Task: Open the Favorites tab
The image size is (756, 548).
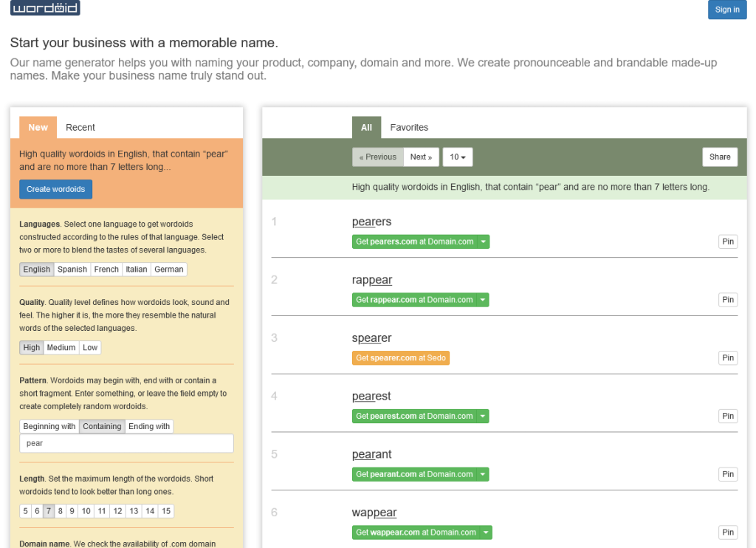Action: (409, 127)
